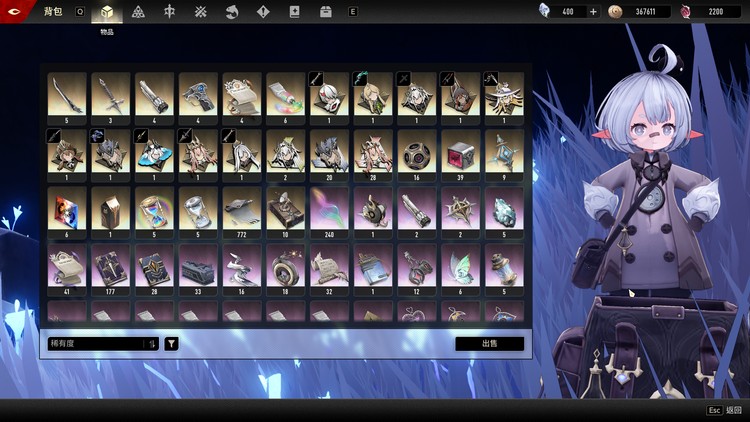This screenshot has width=750, height=422.
Task: Select the book item with count 177
Action: [x=109, y=266]
